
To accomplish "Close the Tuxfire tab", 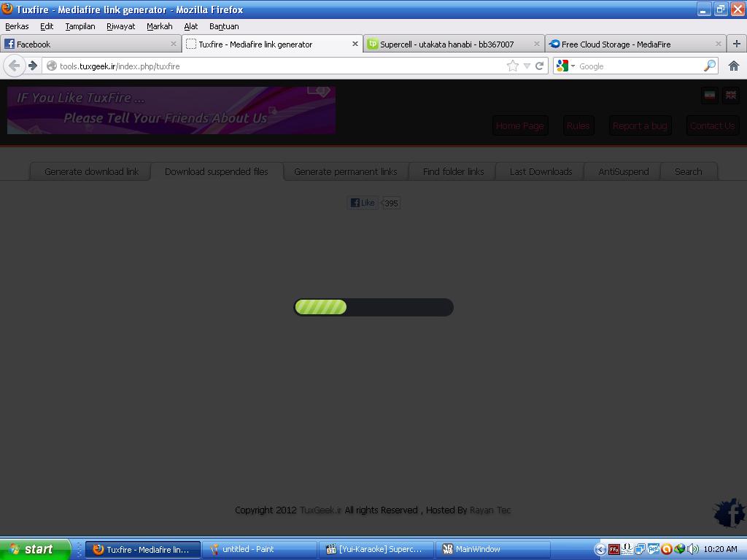I will tap(355, 44).
